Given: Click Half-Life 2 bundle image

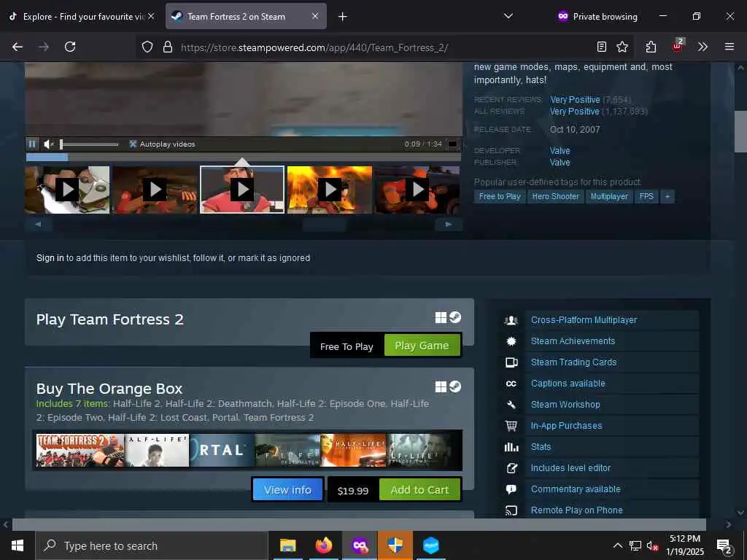Looking at the screenshot, I should tap(158, 450).
